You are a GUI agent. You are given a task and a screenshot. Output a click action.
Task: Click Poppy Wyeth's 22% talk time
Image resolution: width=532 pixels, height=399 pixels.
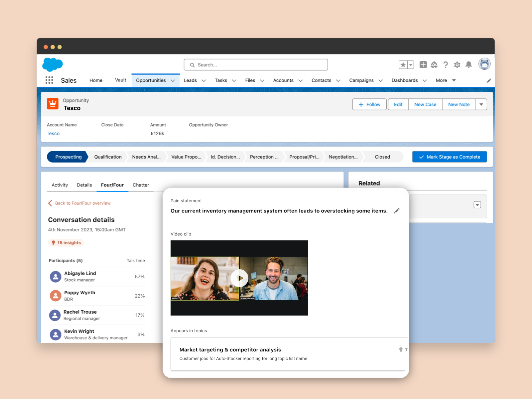140,296
